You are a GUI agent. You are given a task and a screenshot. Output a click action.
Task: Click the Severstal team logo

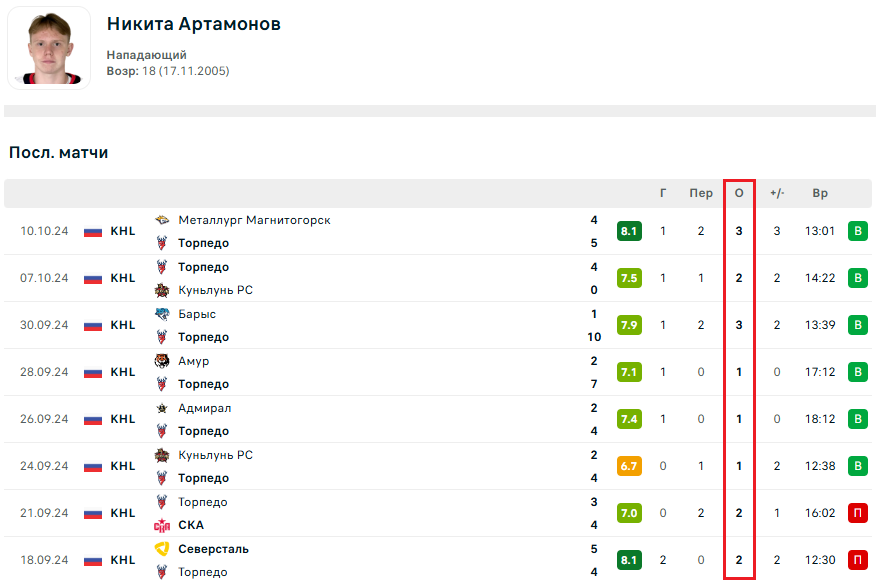(x=162, y=549)
